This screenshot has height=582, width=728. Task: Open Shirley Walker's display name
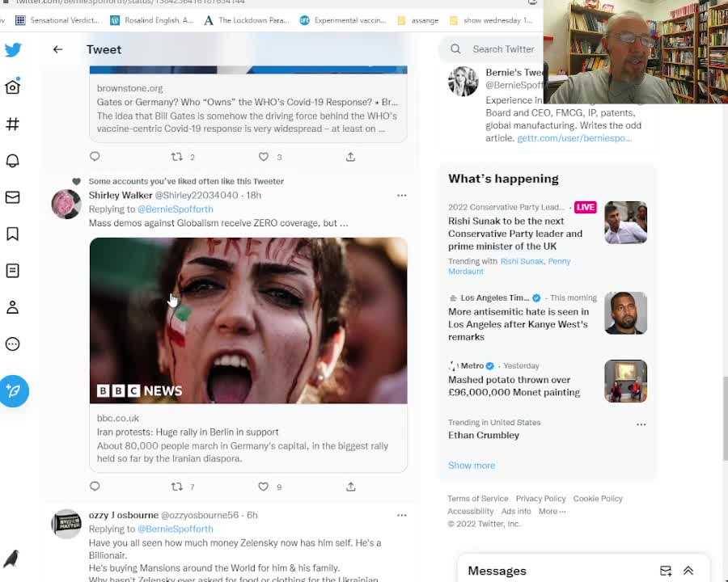pyautogui.click(x=121, y=196)
